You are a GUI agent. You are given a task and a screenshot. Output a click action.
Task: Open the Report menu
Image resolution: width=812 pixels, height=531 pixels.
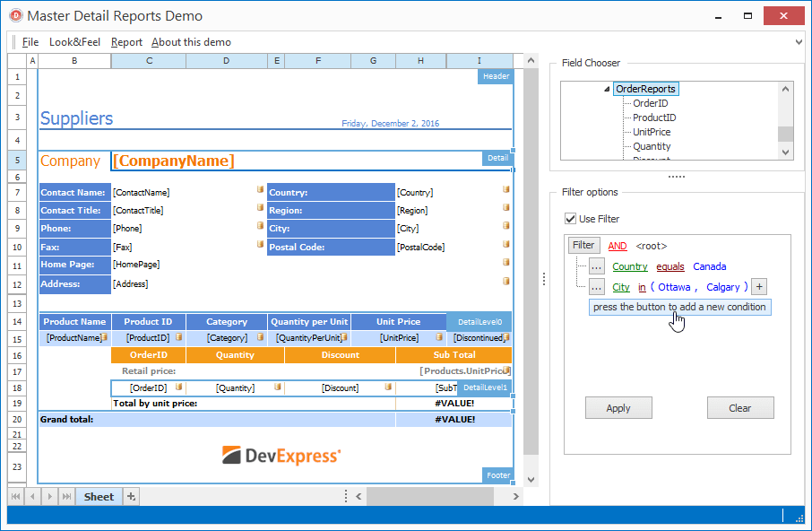pos(126,41)
